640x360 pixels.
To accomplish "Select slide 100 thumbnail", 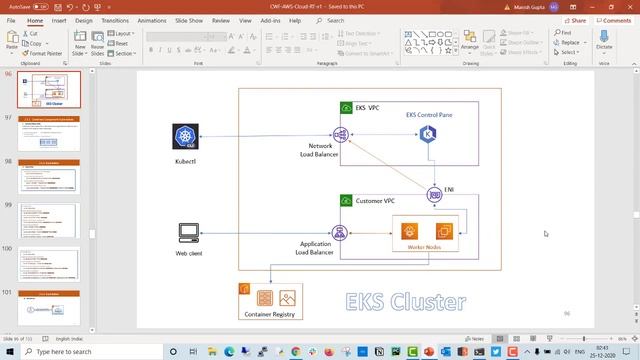I will click(x=49, y=264).
